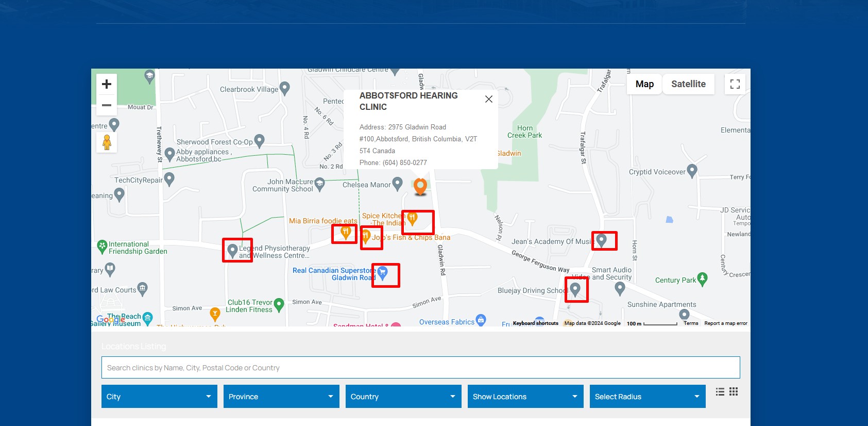The height and width of the screenshot is (426, 868).
Task: Zoom in on the map
Action: (x=107, y=84)
